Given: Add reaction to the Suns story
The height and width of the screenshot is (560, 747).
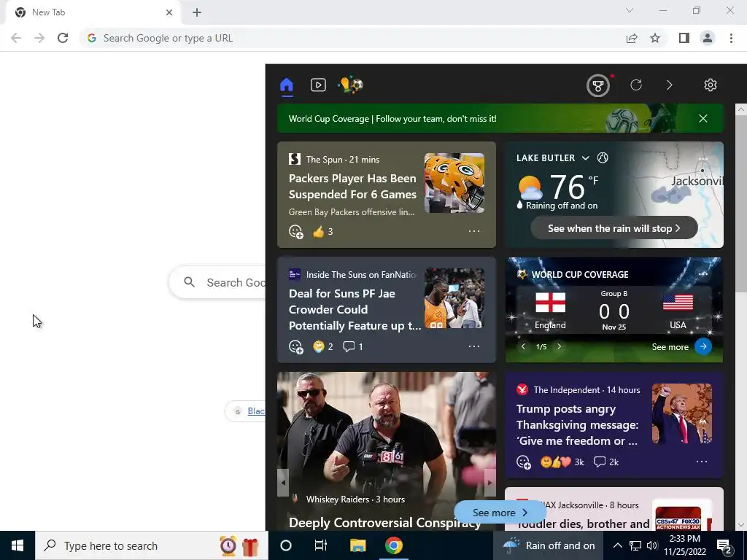Looking at the screenshot, I should 296,347.
